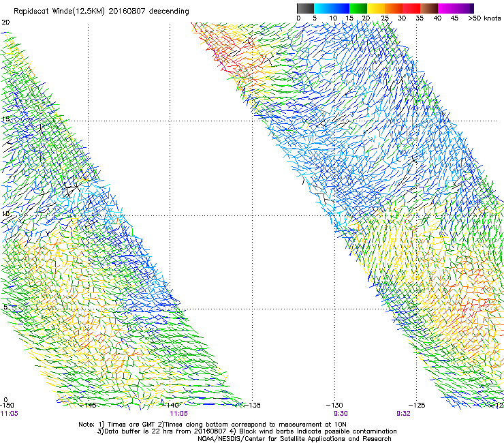Click the brown 35-40 knots legend segment
Screen dimensions: 504x443
pos(429,8)
